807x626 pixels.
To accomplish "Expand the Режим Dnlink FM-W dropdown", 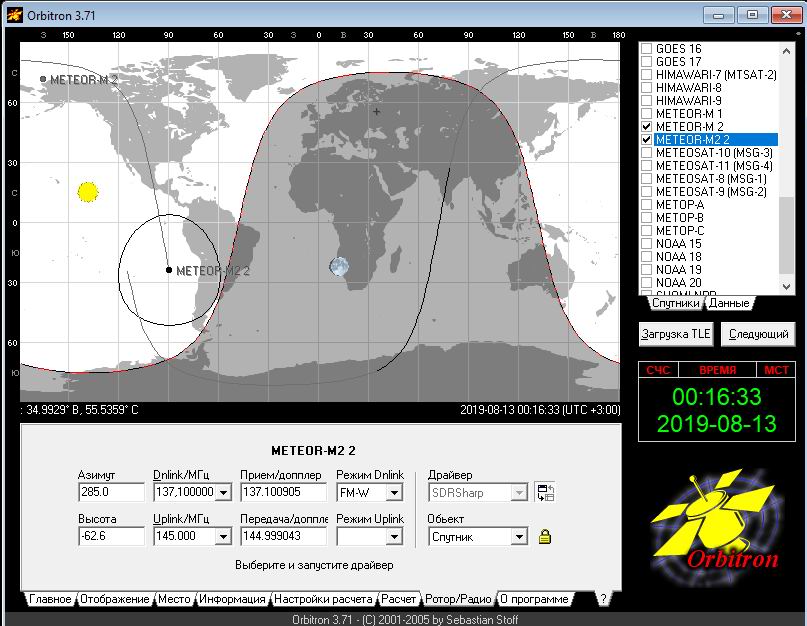I will [x=394, y=492].
